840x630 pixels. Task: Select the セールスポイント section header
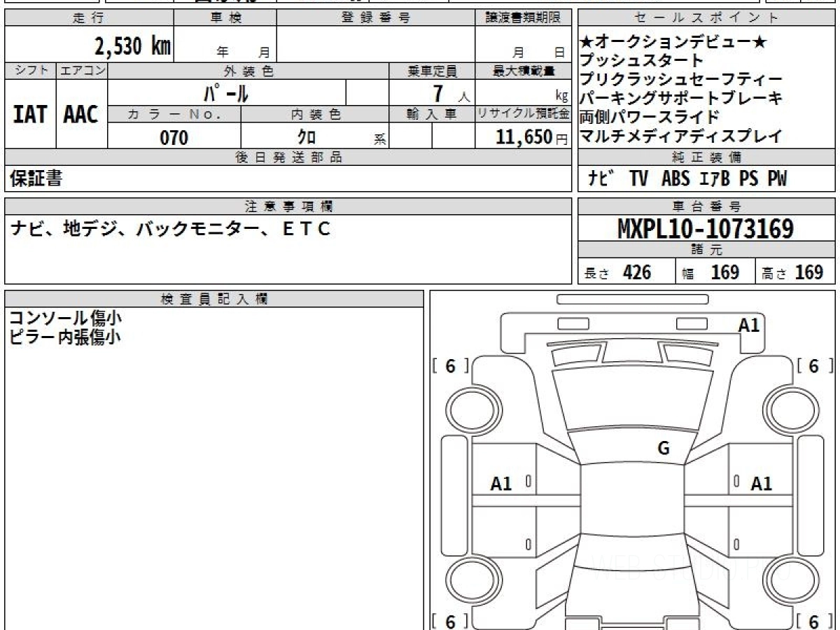tap(707, 18)
